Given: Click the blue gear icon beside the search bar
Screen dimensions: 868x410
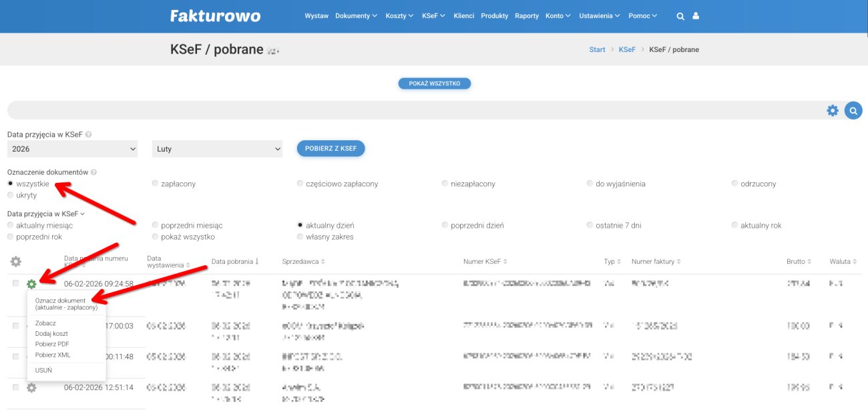Looking at the screenshot, I should (833, 110).
